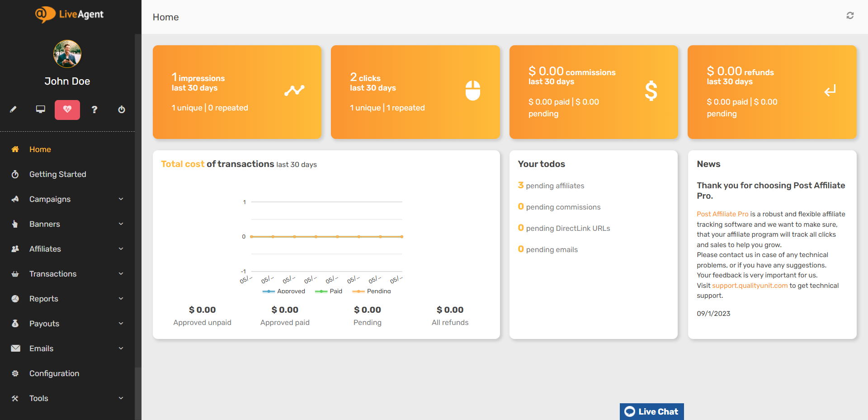Select the Reports menu label
The width and height of the screenshot is (868, 420).
(x=44, y=299)
